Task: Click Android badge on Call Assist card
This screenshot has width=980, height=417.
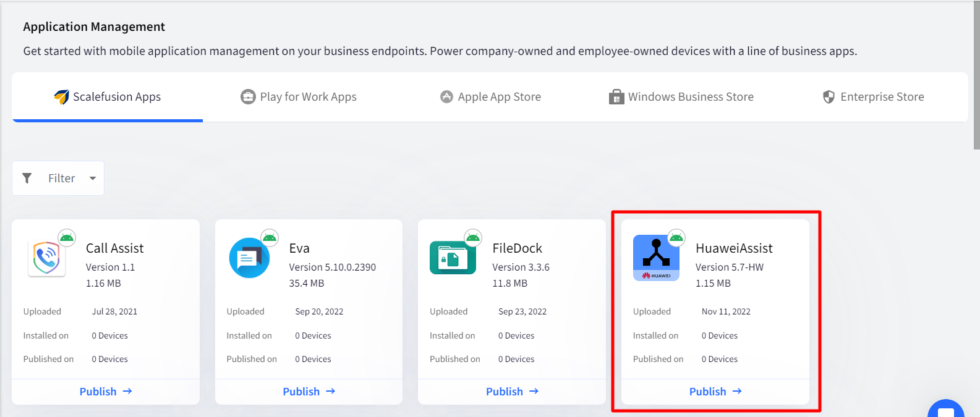Action: click(67, 237)
